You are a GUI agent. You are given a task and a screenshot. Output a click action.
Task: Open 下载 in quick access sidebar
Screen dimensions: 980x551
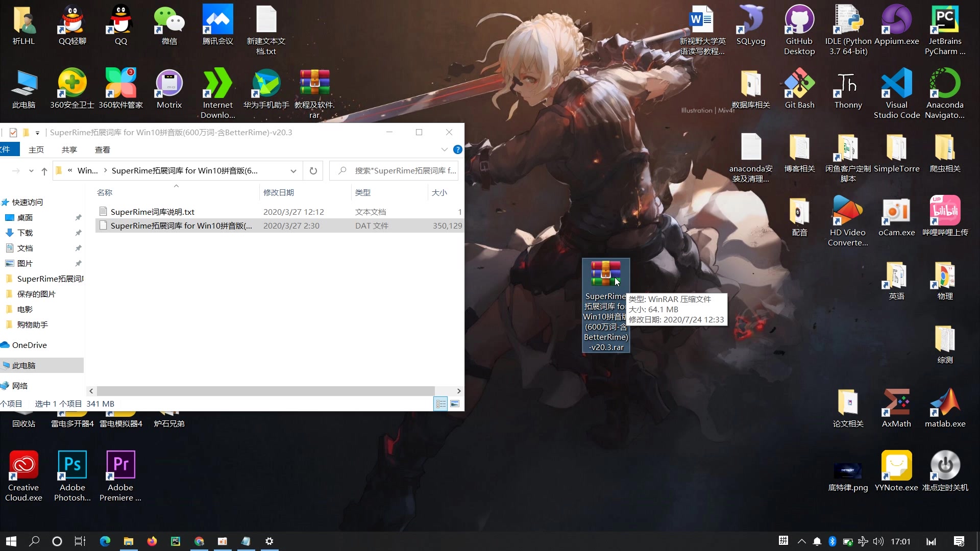click(25, 233)
